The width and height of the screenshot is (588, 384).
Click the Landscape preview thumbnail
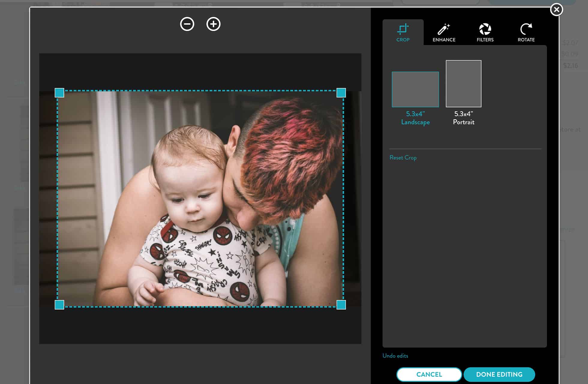click(415, 89)
